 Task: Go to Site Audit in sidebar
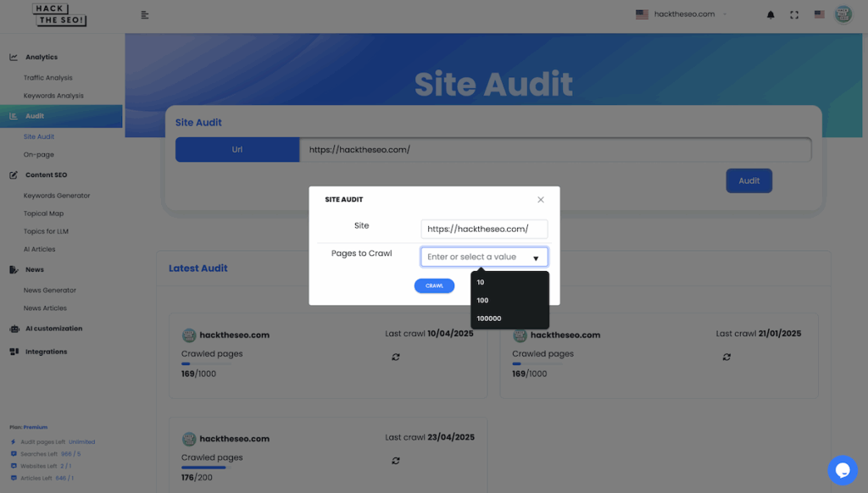(x=39, y=136)
